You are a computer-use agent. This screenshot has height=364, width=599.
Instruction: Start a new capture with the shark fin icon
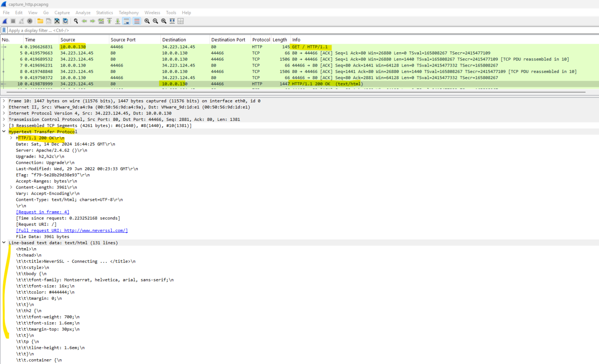pos(4,21)
